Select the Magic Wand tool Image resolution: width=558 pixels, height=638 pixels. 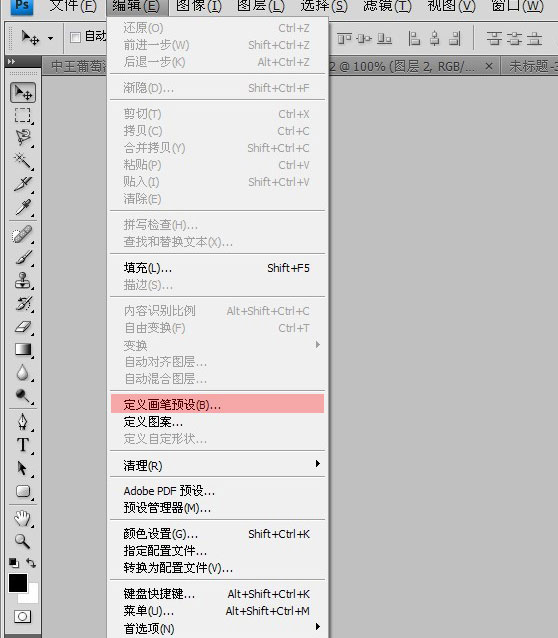(x=23, y=161)
